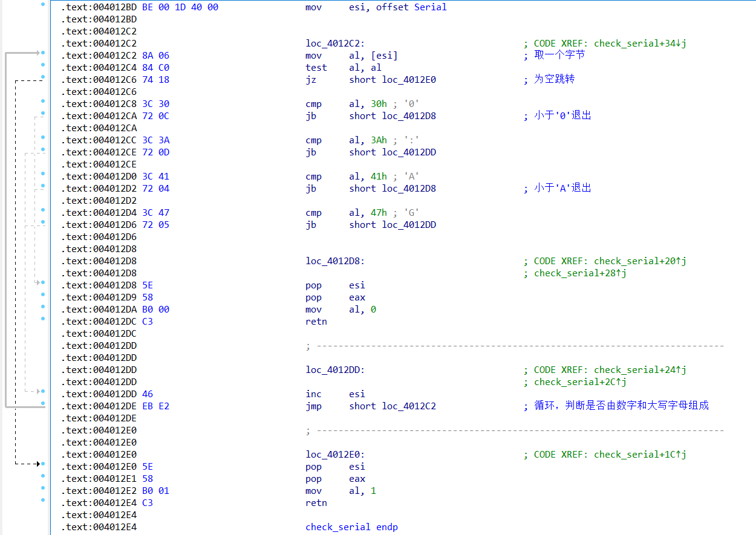Click breakpoint dot beside address 004012CA
This screenshot has width=756, height=535.
pos(43,113)
